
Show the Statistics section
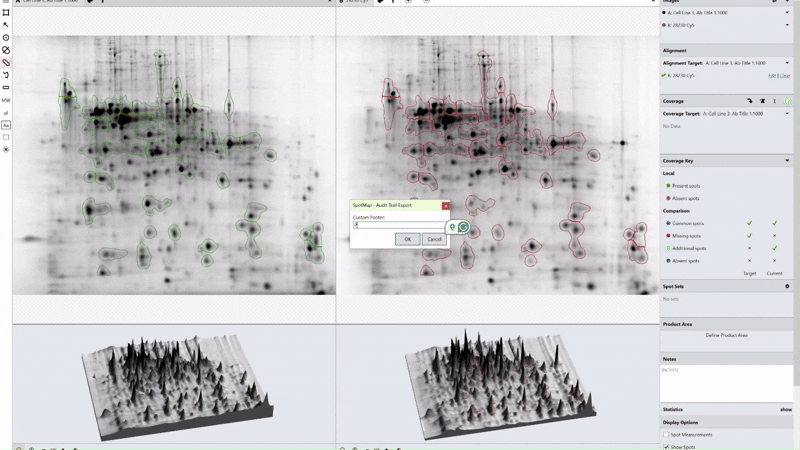(786, 409)
